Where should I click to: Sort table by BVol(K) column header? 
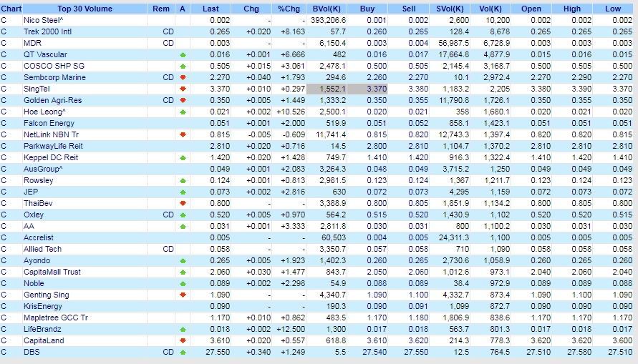[x=327, y=9]
